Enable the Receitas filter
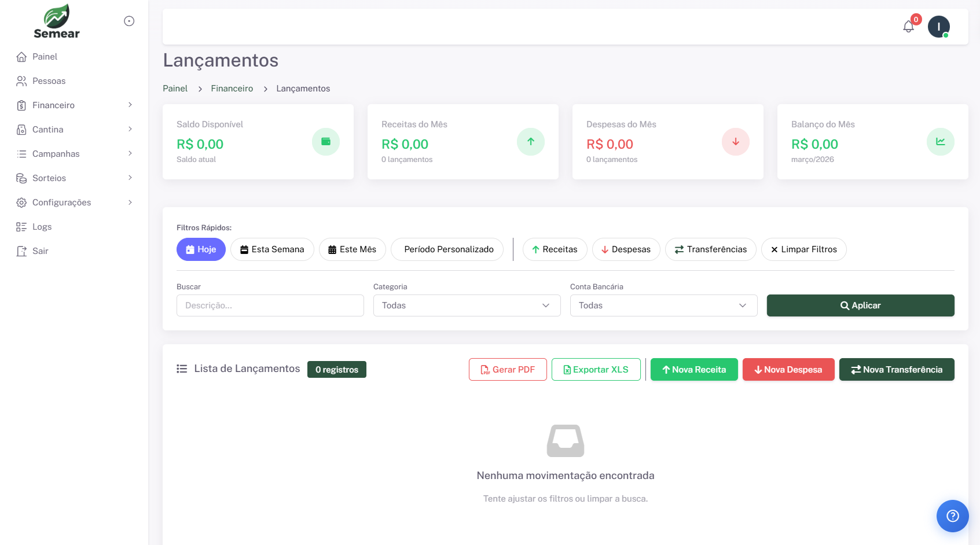This screenshot has width=980, height=545. point(555,249)
